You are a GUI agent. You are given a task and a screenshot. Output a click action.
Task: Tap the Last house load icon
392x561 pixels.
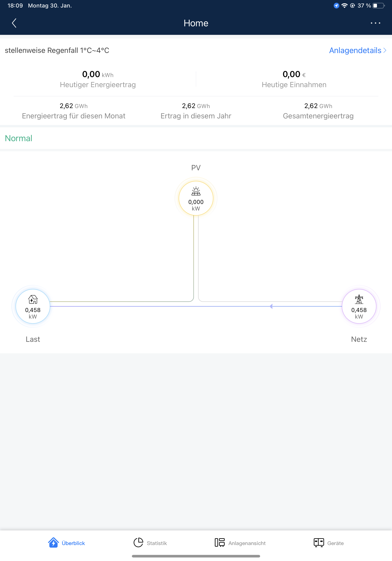(x=33, y=299)
